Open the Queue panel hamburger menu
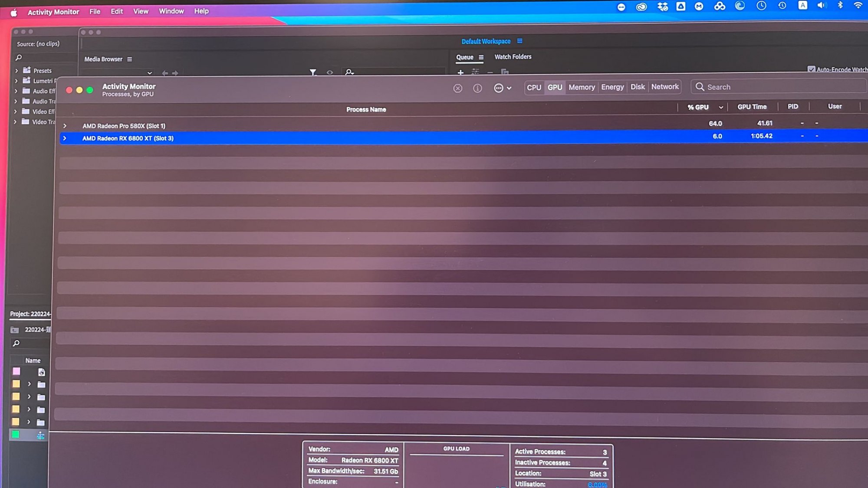The image size is (868, 488). click(x=481, y=57)
